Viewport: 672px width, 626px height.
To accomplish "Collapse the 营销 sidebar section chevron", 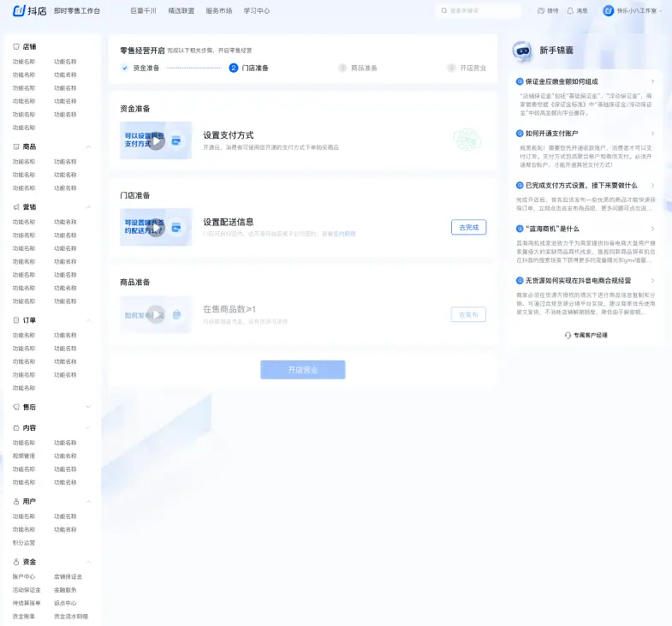I will pos(88,207).
